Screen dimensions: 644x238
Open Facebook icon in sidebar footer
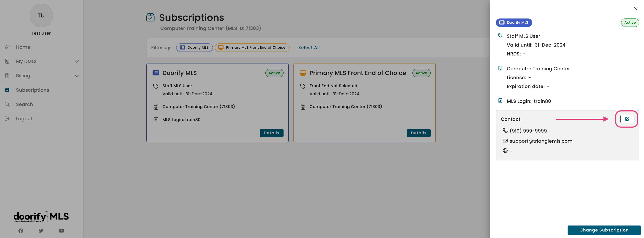[x=21, y=231]
